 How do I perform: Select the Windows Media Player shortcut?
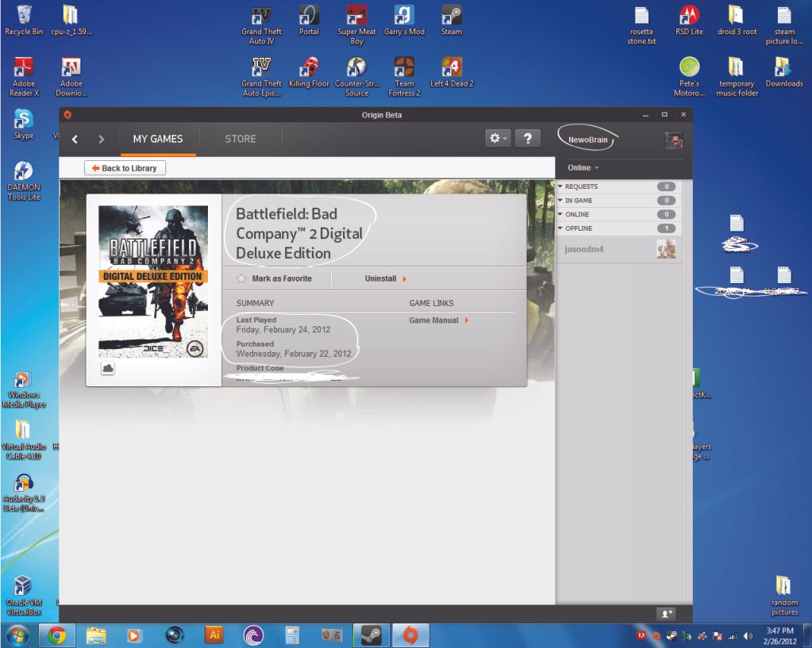coord(24,390)
